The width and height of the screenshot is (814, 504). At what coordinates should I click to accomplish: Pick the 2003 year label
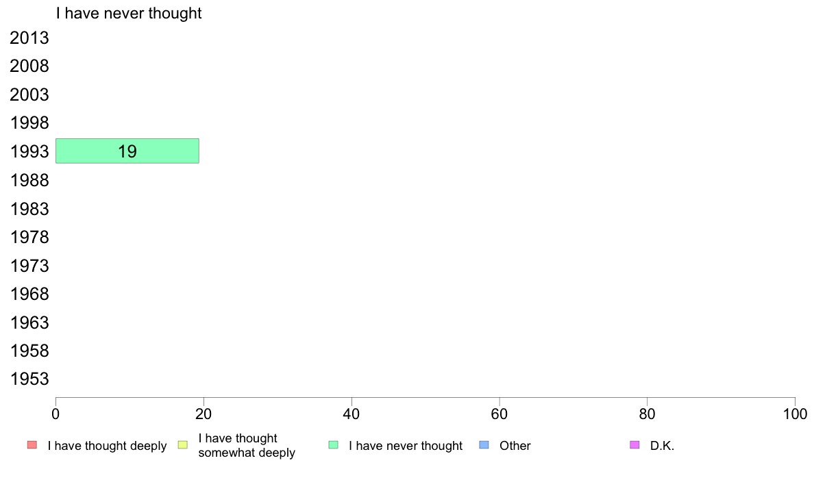coord(29,95)
